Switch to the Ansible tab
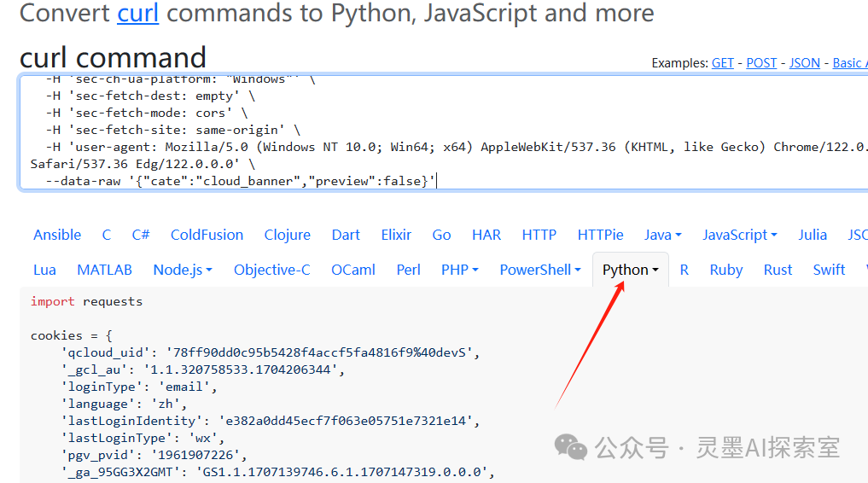The height and width of the screenshot is (483, 868). pos(57,235)
